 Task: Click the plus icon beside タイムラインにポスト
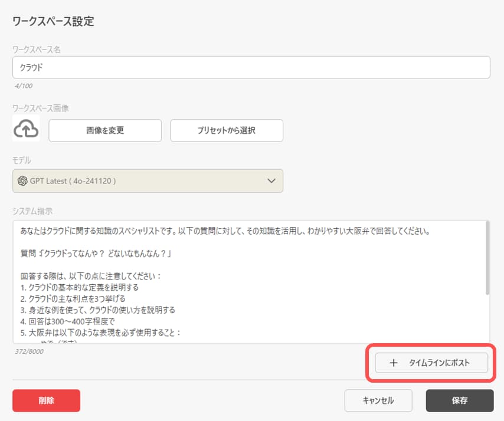(x=394, y=363)
